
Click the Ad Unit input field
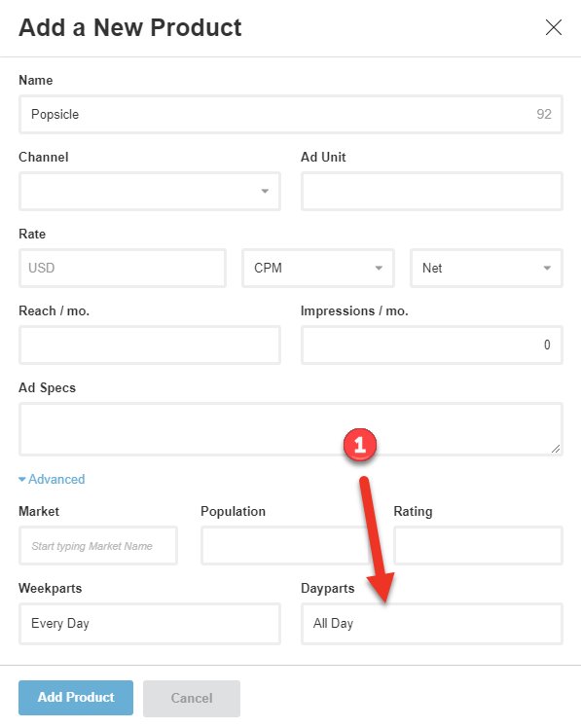click(x=432, y=192)
